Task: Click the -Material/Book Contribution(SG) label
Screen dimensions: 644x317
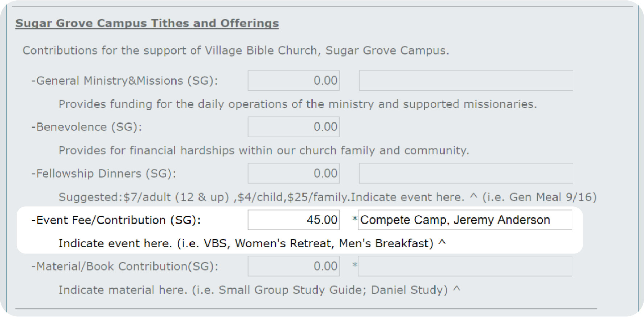Action: 125,267
